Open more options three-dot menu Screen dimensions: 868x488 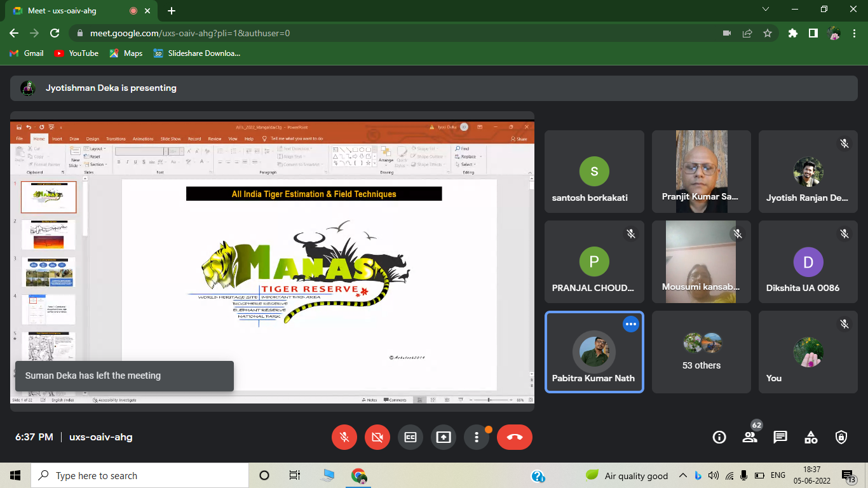[477, 437]
